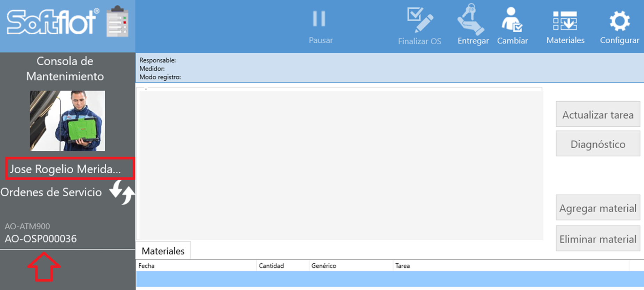
Task: Refresh service orders with arrows icon
Action: point(122,192)
